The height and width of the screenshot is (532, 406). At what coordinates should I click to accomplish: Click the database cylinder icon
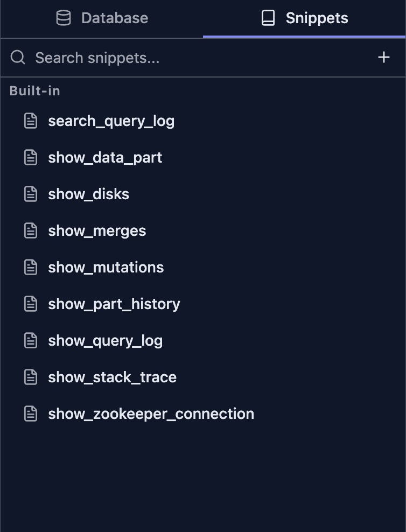point(64,18)
